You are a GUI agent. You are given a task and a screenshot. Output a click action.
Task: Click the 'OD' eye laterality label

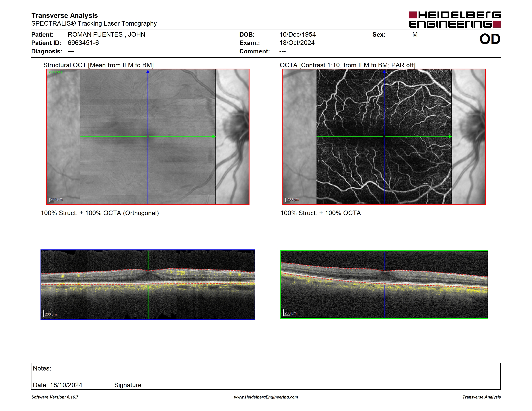tap(490, 39)
